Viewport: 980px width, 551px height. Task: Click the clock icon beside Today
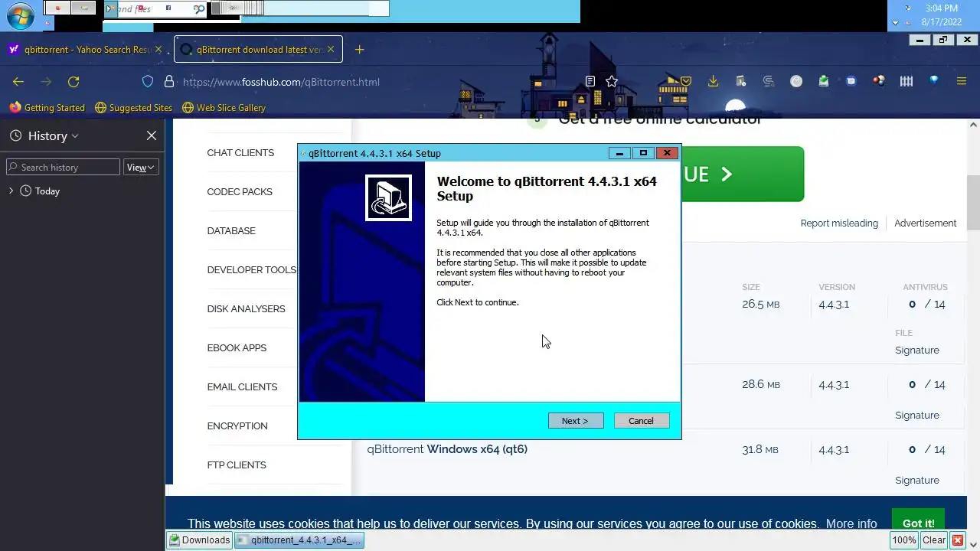click(25, 191)
